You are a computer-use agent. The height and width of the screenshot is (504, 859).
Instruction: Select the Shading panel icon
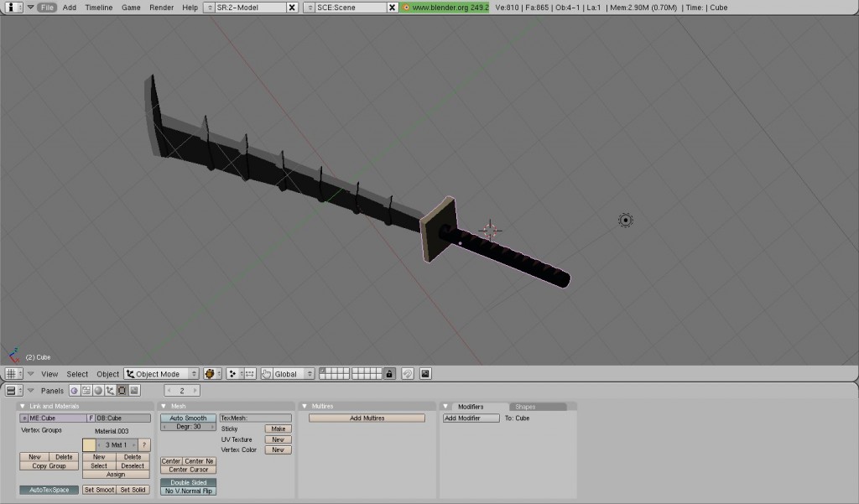97,390
